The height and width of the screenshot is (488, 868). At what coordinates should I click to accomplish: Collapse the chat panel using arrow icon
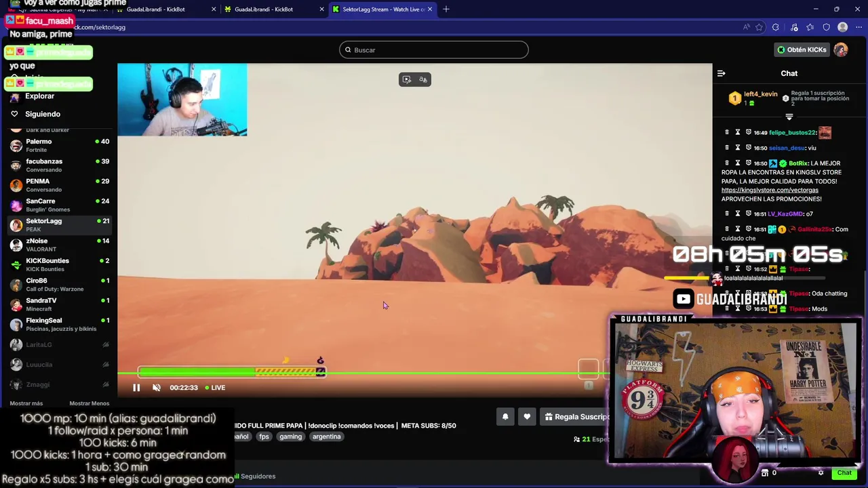pyautogui.click(x=722, y=73)
